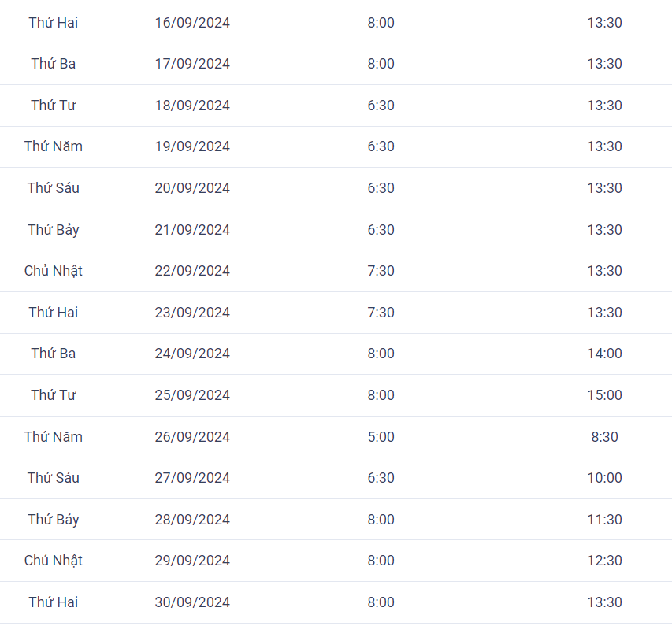Click the 21/09/2024 date cell

coord(192,230)
